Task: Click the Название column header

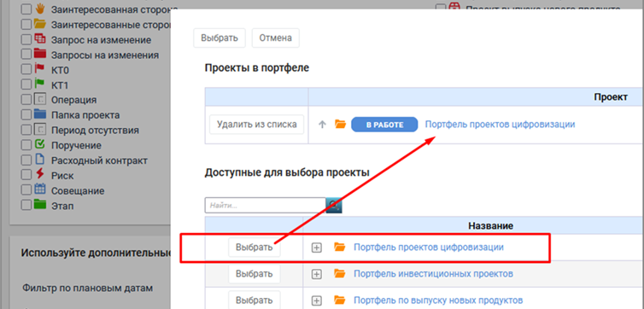Action: pos(490,225)
